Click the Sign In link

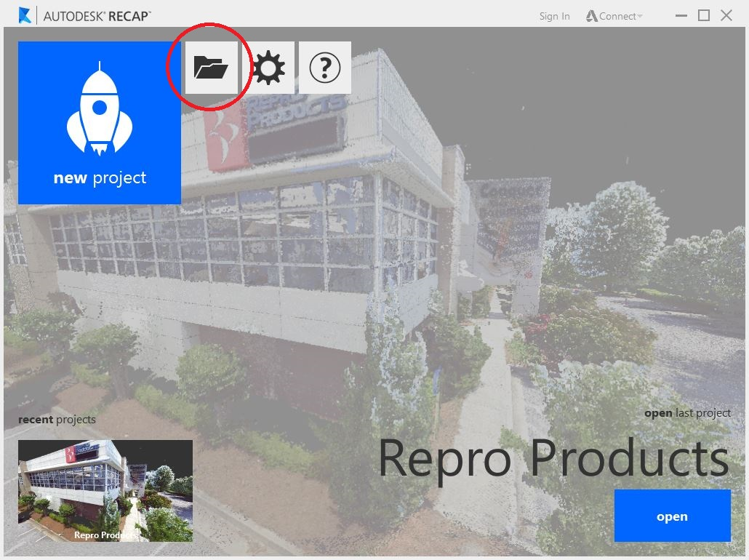click(555, 16)
